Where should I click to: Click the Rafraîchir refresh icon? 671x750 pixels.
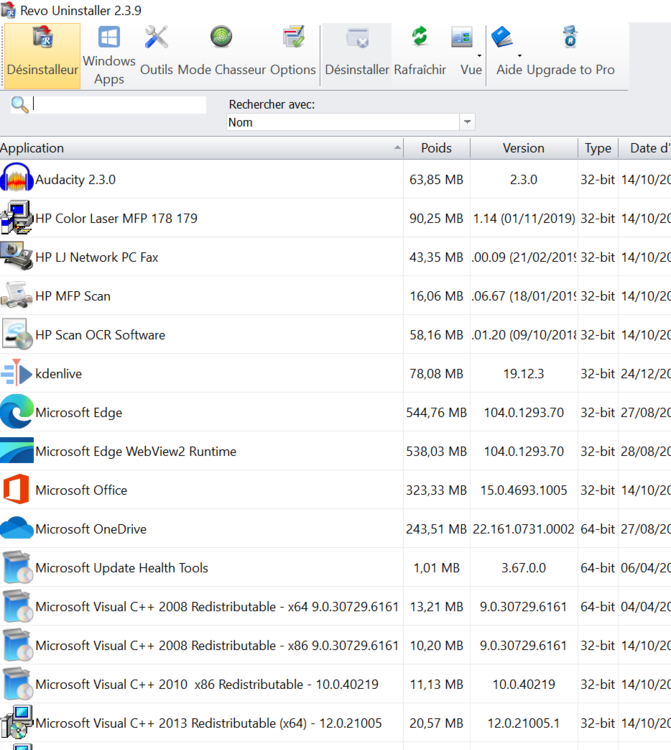[x=420, y=53]
